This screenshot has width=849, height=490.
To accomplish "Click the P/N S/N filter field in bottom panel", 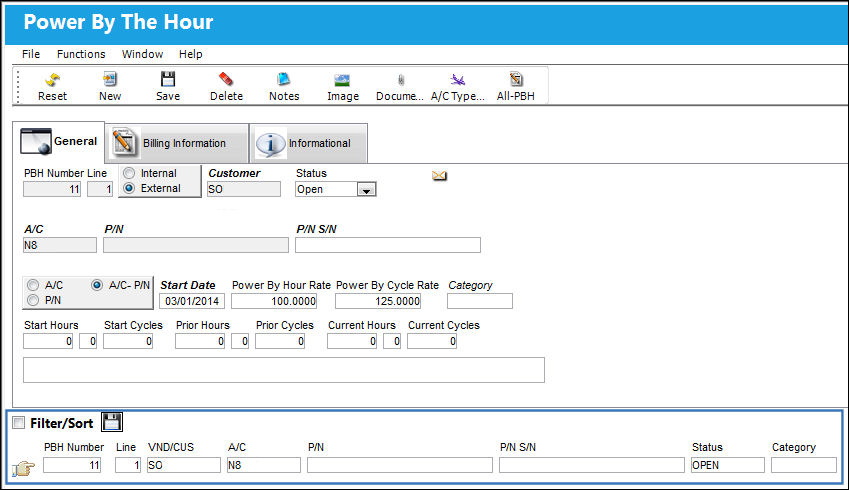I will (592, 465).
